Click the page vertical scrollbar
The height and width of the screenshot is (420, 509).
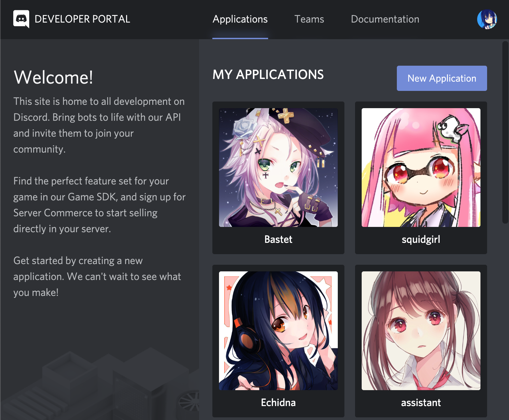(505, 132)
